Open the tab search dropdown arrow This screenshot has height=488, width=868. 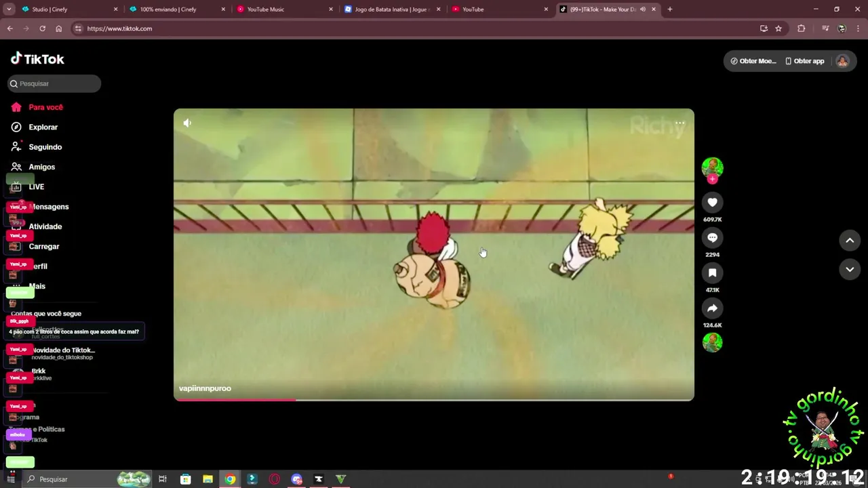click(x=9, y=9)
